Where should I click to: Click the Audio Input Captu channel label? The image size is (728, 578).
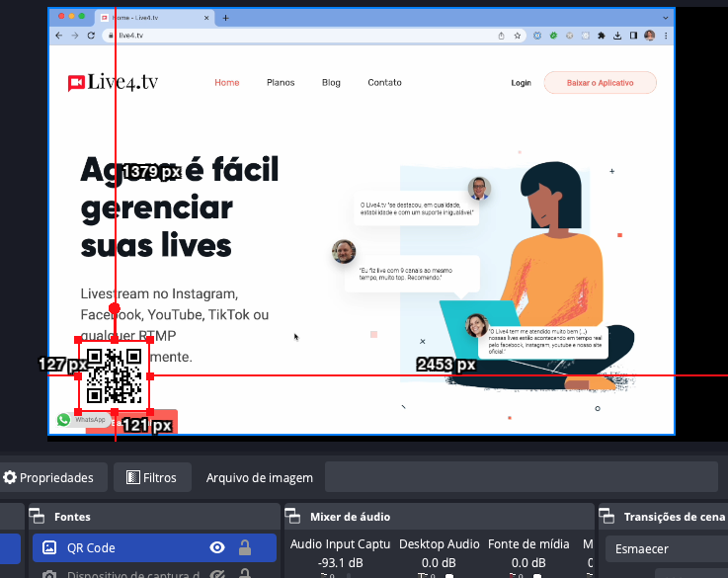pos(340,544)
